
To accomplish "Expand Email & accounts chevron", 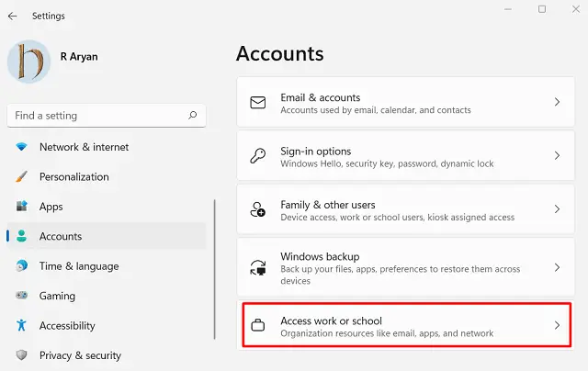I will tap(557, 103).
